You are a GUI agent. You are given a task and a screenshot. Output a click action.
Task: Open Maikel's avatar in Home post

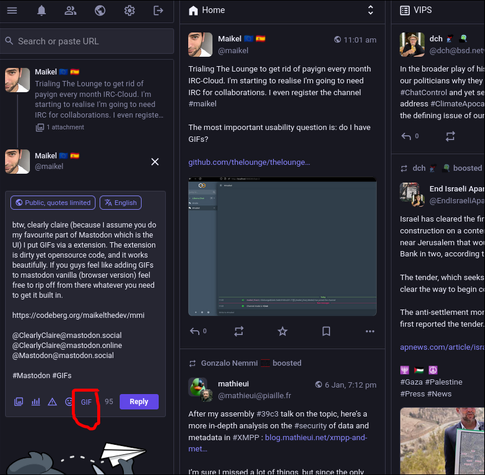coord(200,45)
